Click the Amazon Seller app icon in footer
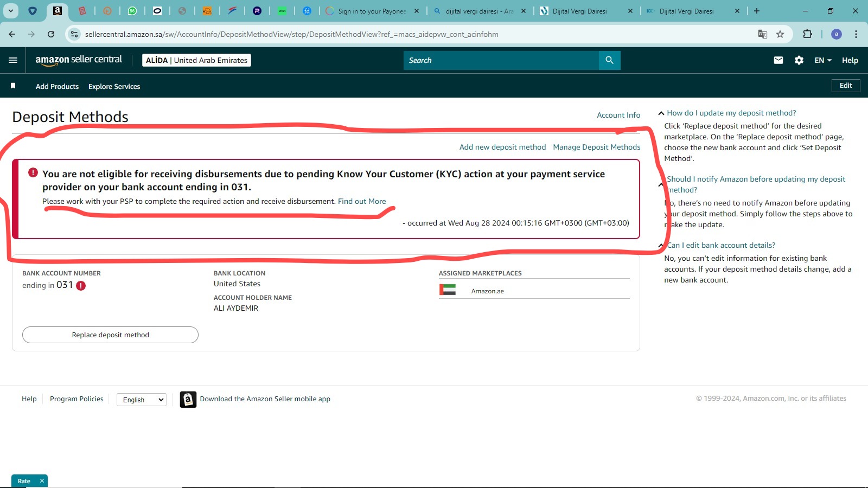 (188, 400)
